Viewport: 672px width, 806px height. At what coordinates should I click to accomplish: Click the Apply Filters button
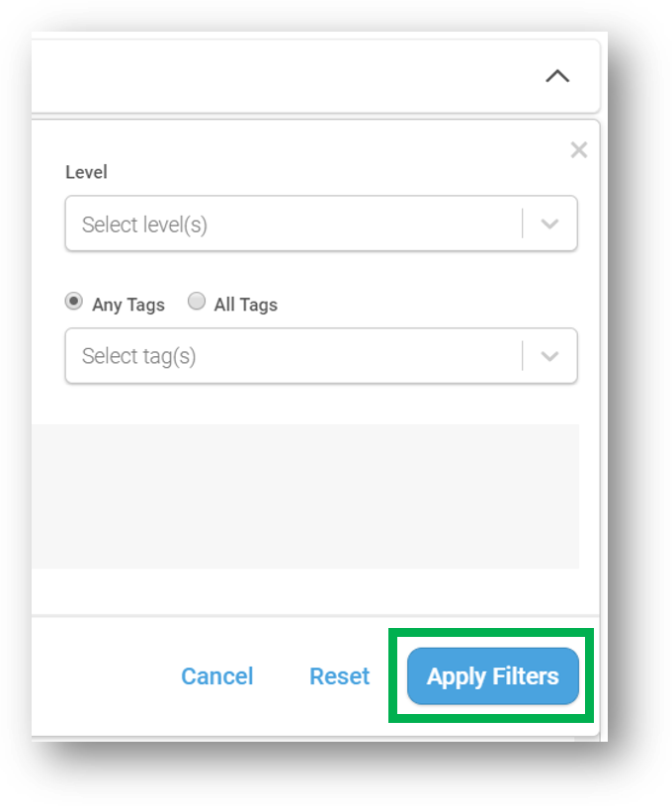[x=493, y=675]
